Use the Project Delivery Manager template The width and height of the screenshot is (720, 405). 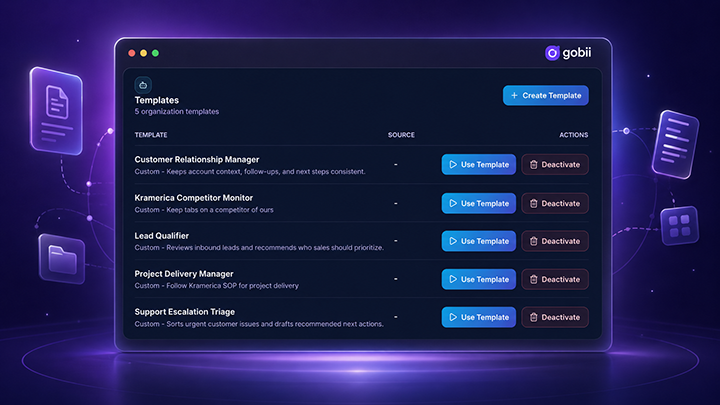click(478, 279)
